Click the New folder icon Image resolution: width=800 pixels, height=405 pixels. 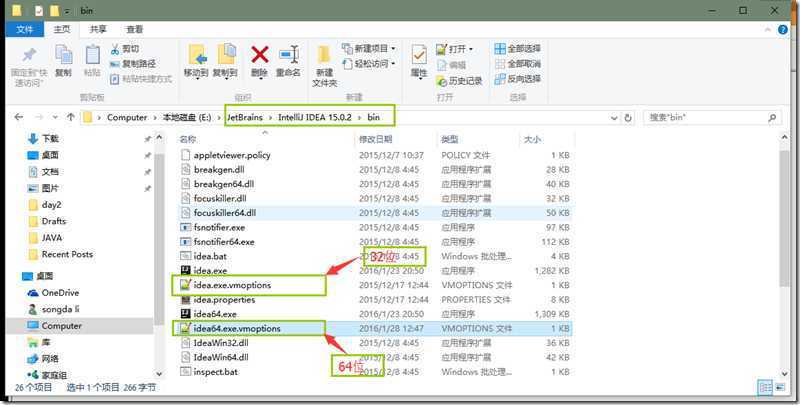pyautogui.click(x=324, y=55)
